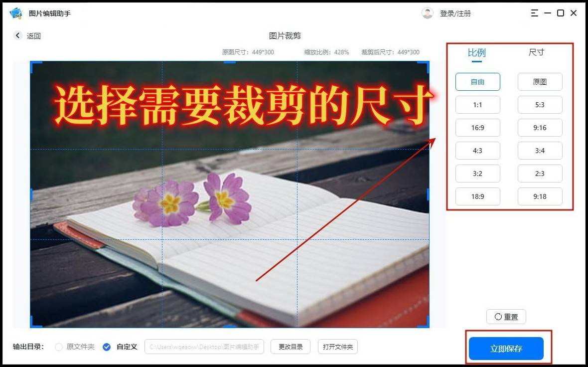Select the 9:18 crop ratio

coord(540,196)
